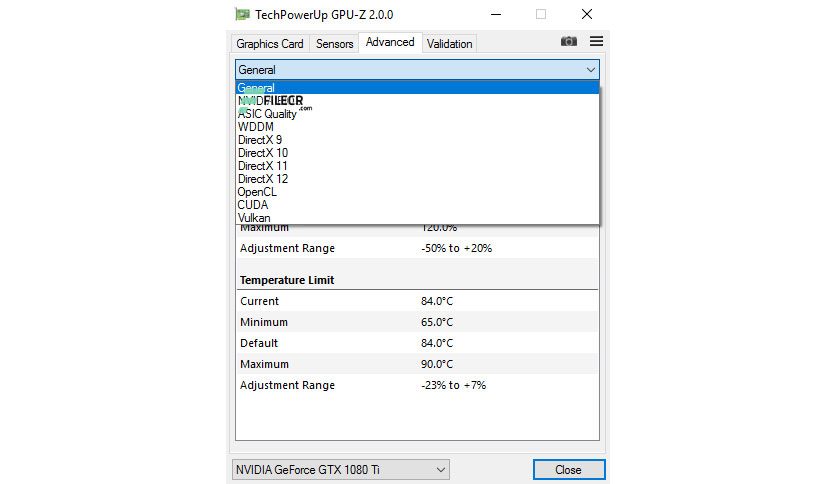Screen dimensions: 836x484
Task: Click the -50% to +20% adjustment value
Action: pyautogui.click(x=456, y=248)
